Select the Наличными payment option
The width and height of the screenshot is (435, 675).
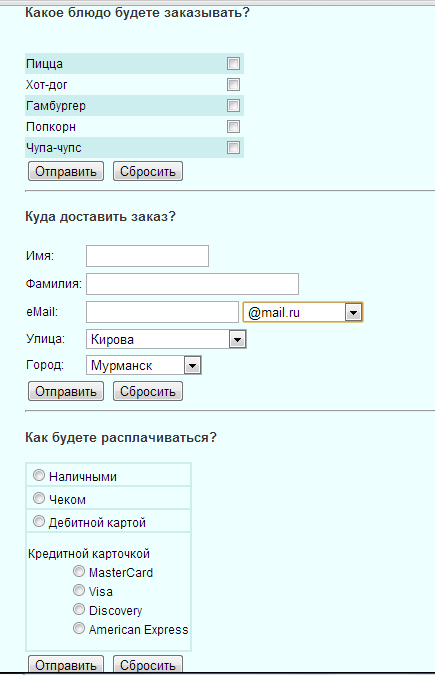coord(39,475)
